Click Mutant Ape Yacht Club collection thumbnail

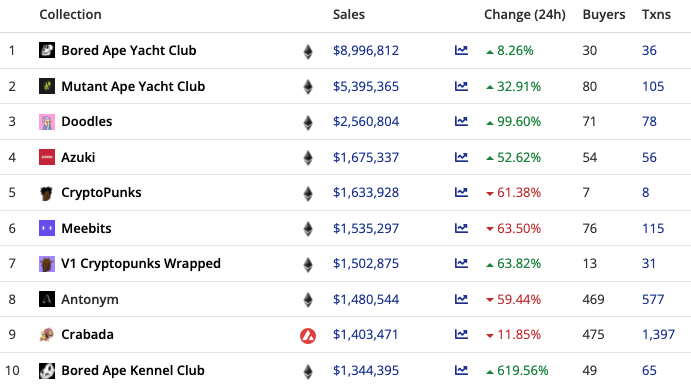pos(47,86)
